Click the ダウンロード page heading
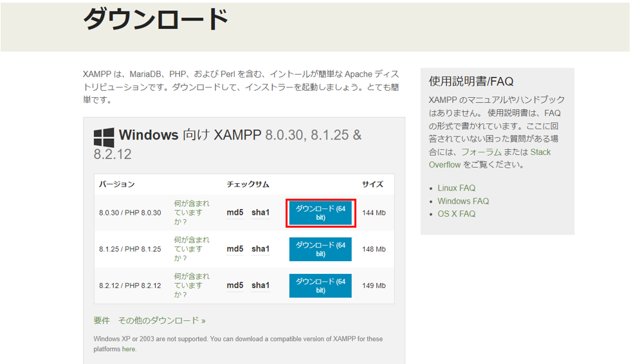The image size is (631, 364). (156, 19)
